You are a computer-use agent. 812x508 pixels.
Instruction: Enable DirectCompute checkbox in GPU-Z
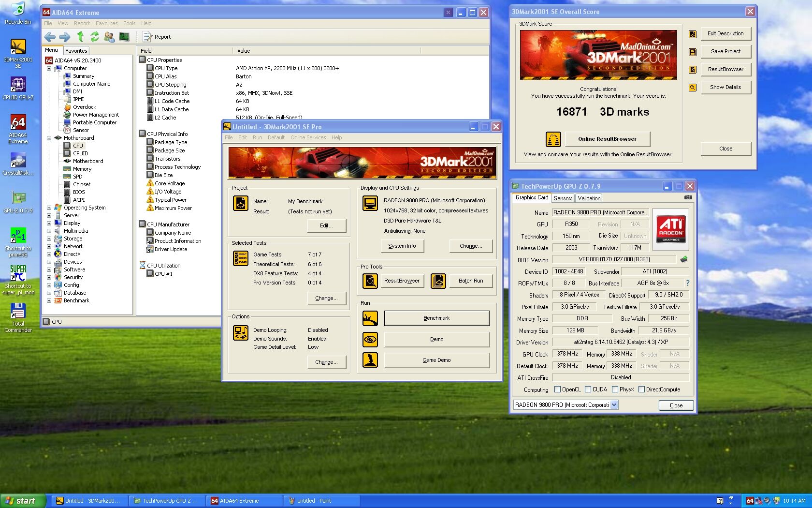pyautogui.click(x=641, y=389)
